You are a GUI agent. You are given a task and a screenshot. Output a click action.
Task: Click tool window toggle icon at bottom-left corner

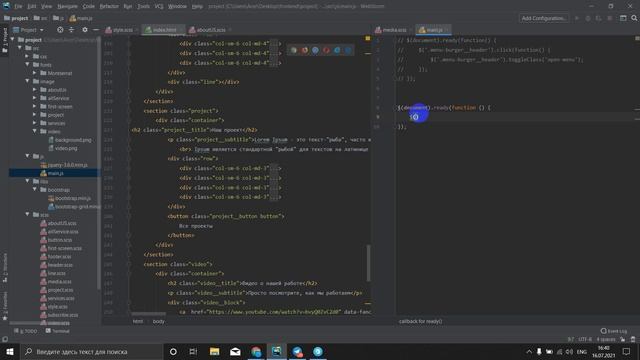tap(5, 339)
